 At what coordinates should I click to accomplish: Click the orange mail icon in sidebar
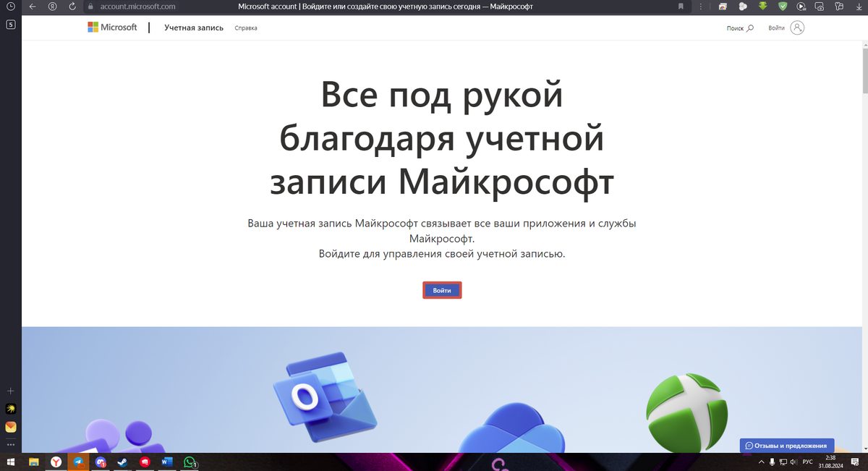tap(11, 427)
